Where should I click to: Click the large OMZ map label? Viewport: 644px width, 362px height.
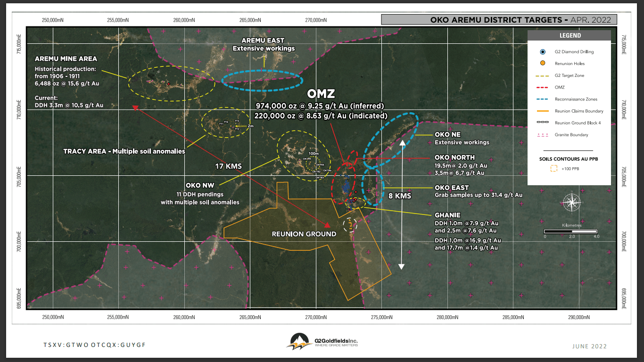(x=321, y=95)
